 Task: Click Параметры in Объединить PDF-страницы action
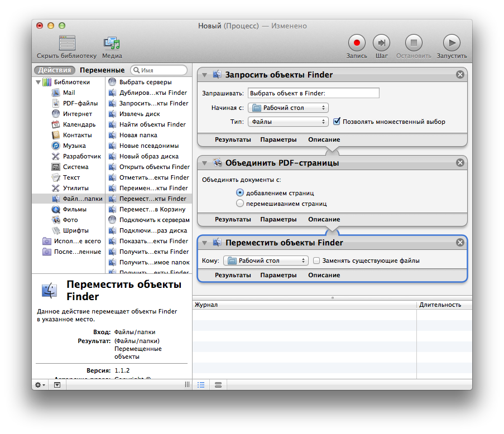[278, 220]
